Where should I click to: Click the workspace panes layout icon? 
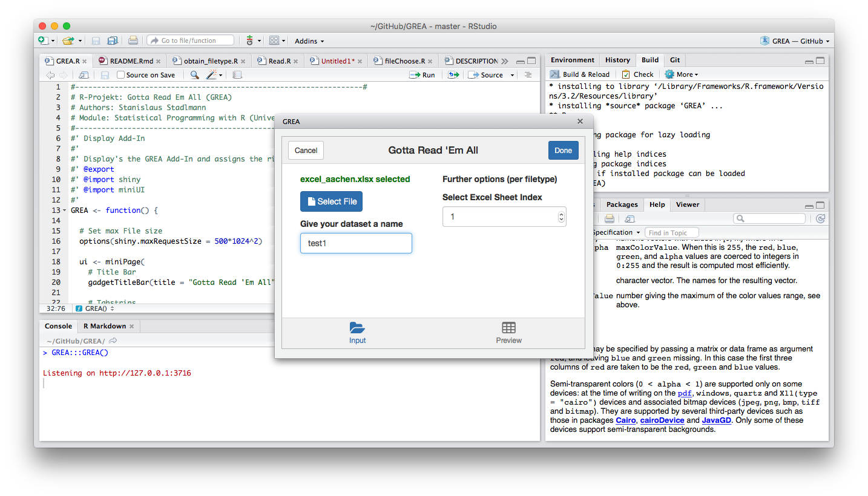pyautogui.click(x=274, y=41)
